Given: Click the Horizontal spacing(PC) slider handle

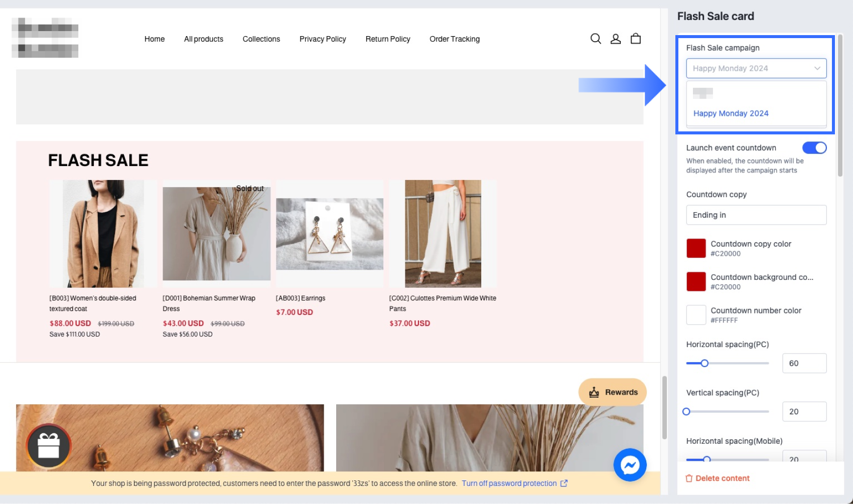Looking at the screenshot, I should pyautogui.click(x=704, y=363).
